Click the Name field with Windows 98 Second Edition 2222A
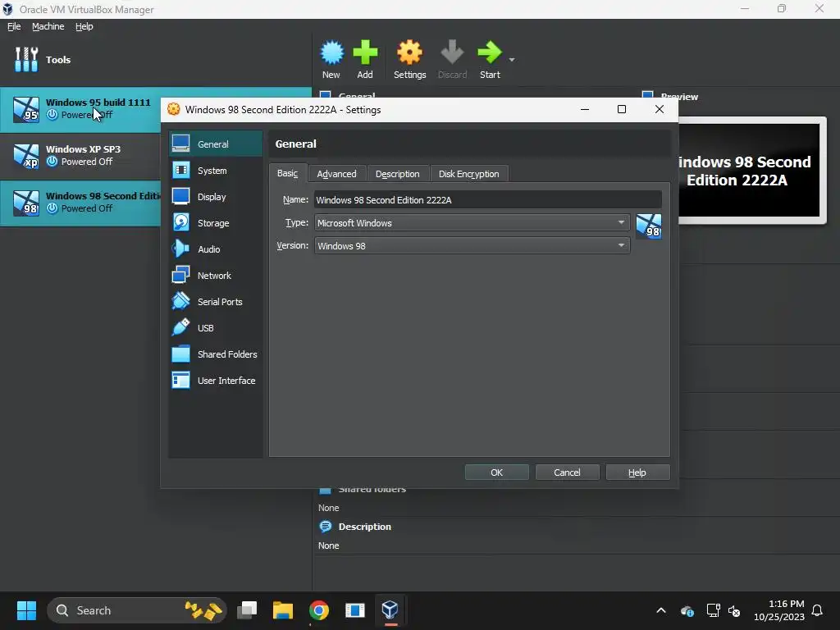The image size is (840, 630). (x=488, y=200)
